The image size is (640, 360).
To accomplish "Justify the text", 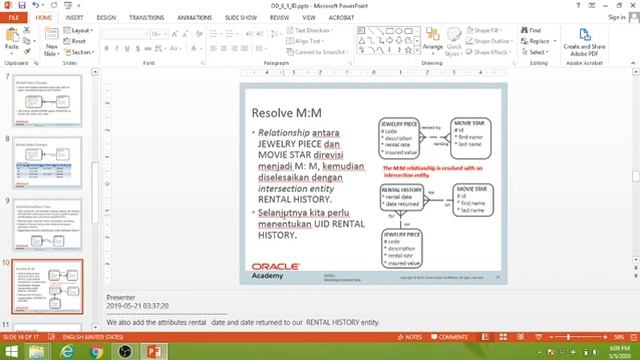I will [244, 49].
